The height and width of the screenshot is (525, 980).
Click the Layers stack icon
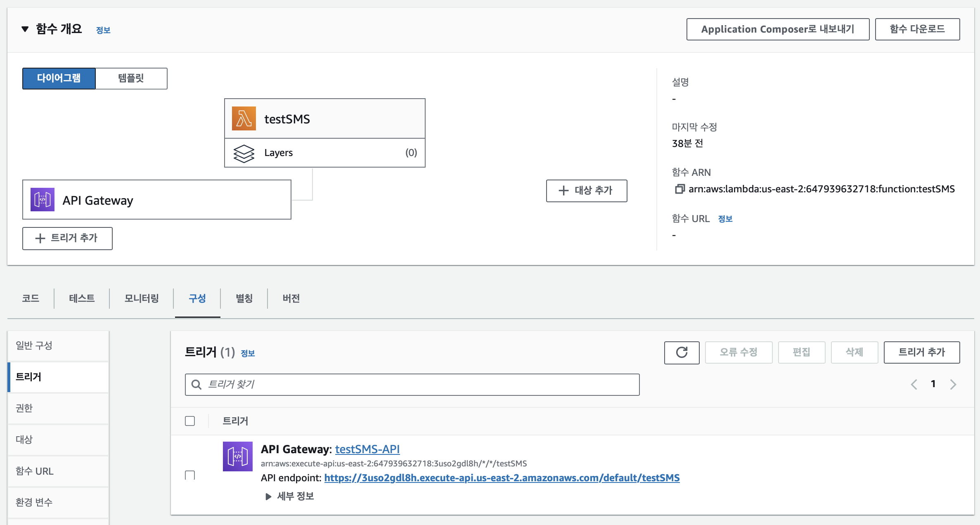244,153
